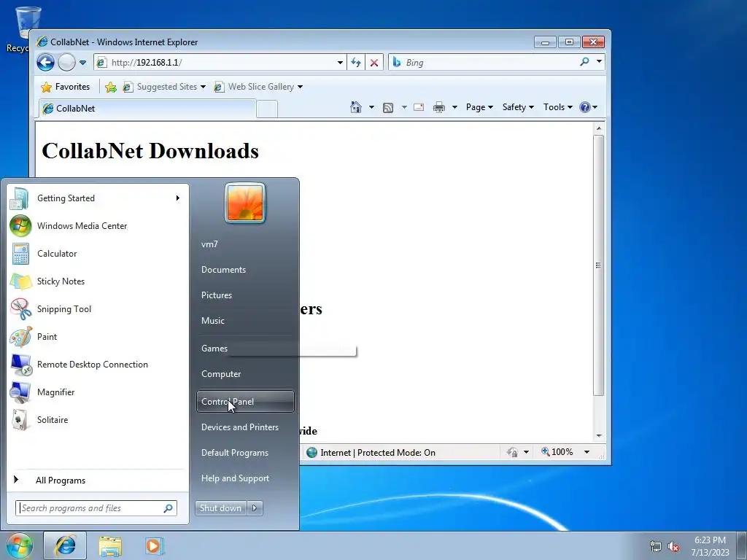The width and height of the screenshot is (747, 560).
Task: Open Help and Support
Action: [x=245, y=478]
